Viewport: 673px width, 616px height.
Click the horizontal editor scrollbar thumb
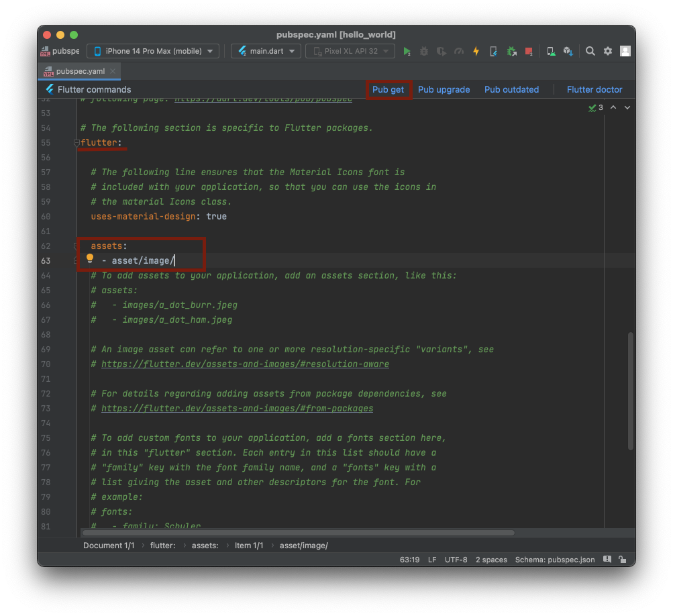pyautogui.click(x=299, y=533)
